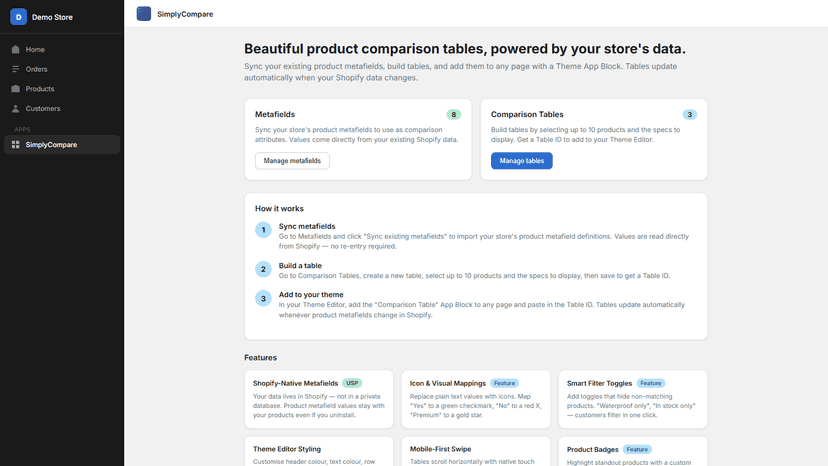Click the main headline about comparison tables
Screen dimensions: 828x466
point(465,49)
